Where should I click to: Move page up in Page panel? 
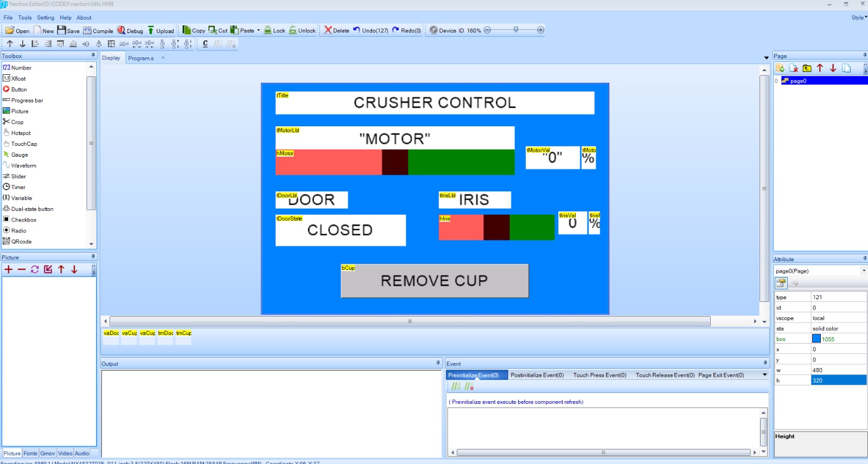(x=820, y=68)
